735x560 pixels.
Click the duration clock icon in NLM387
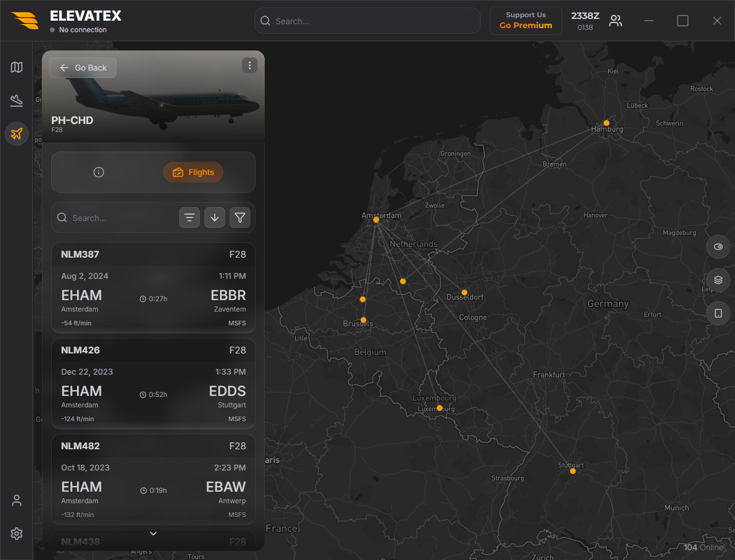tap(143, 299)
